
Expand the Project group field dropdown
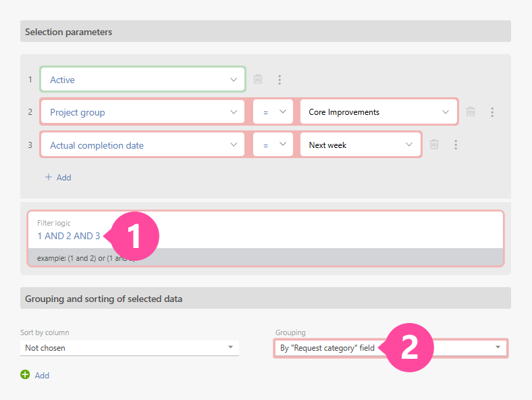click(x=142, y=112)
